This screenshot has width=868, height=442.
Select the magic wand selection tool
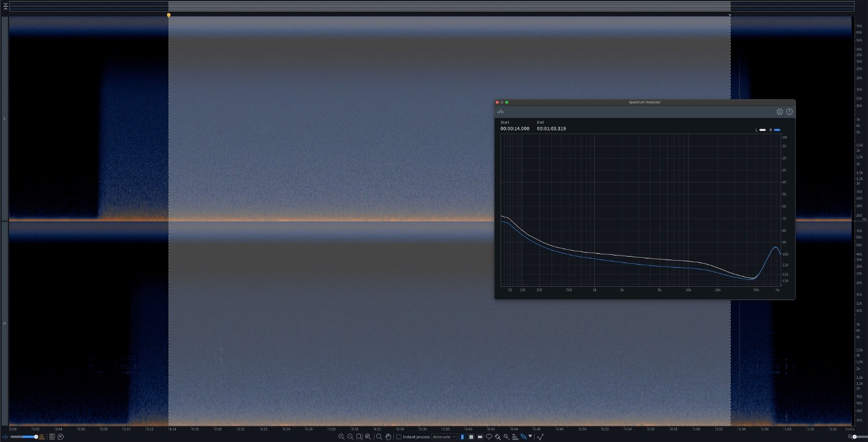506,437
